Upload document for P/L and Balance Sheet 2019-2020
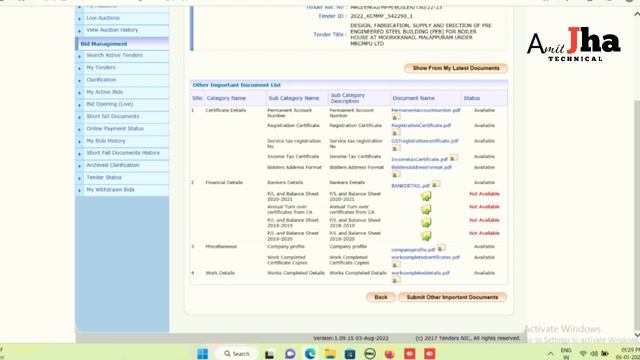640x360 pixels. point(426,236)
